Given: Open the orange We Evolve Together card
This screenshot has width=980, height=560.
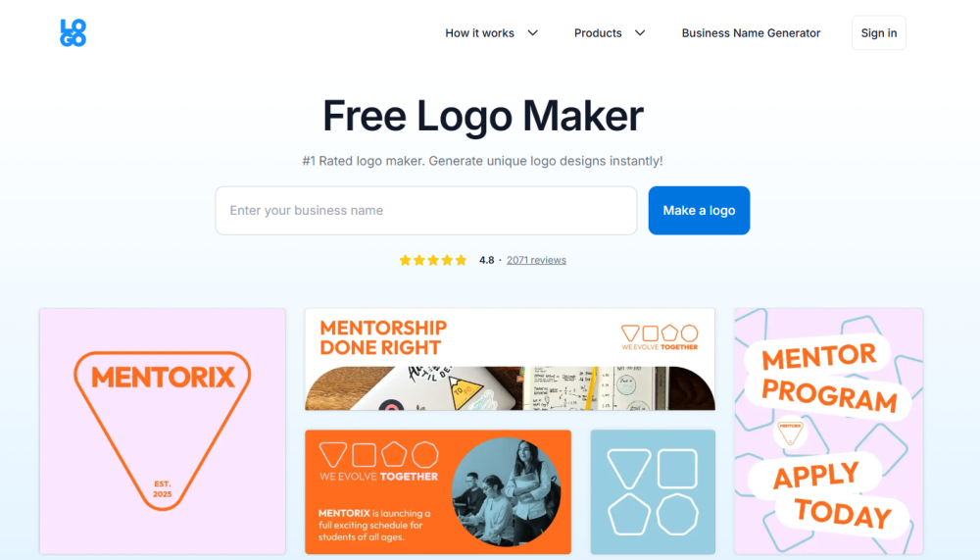Looking at the screenshot, I should point(437,491).
